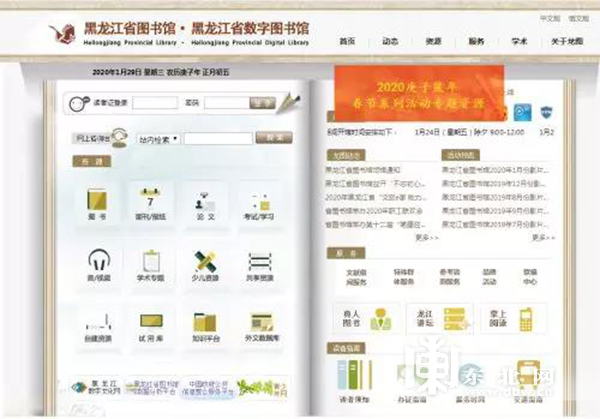Image resolution: width=600 pixels, height=419 pixels.
Task: Open the 盲人图书 service card
Action: (367, 319)
